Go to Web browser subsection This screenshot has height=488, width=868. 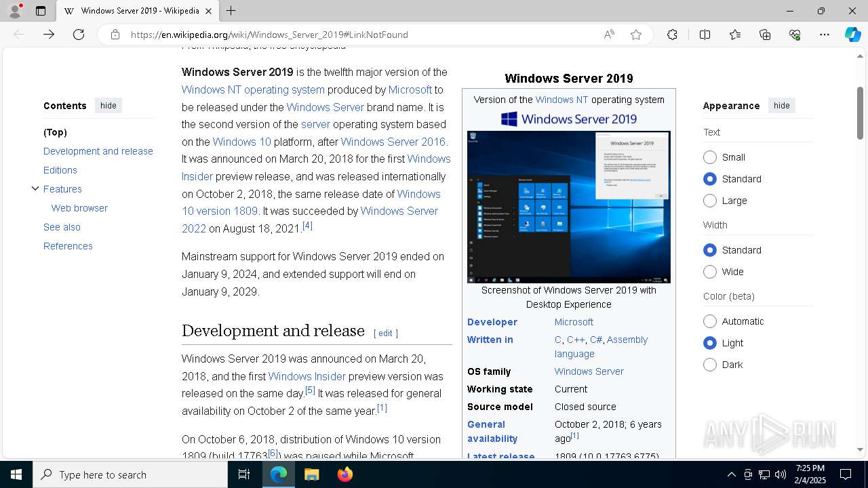click(x=79, y=208)
